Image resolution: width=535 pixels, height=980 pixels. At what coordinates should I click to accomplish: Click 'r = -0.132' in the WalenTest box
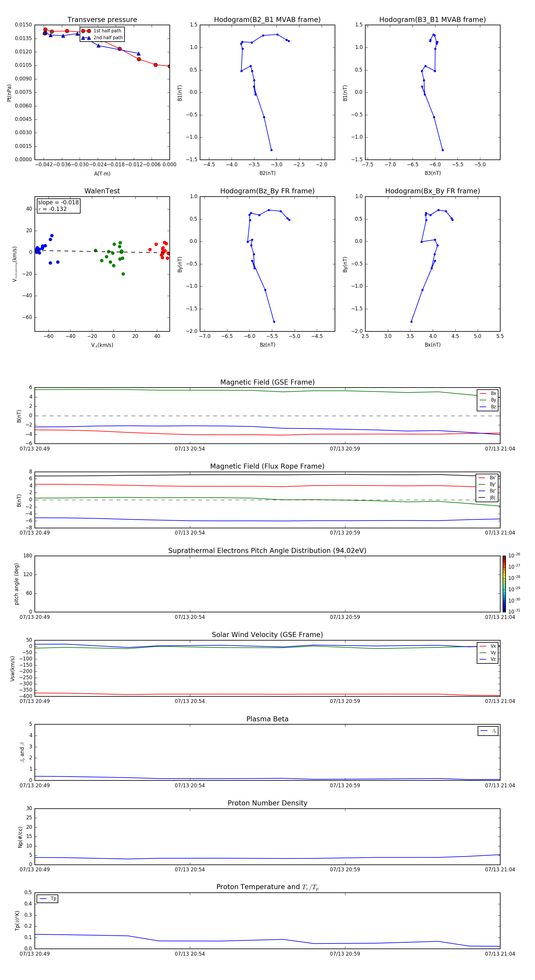click(x=53, y=209)
